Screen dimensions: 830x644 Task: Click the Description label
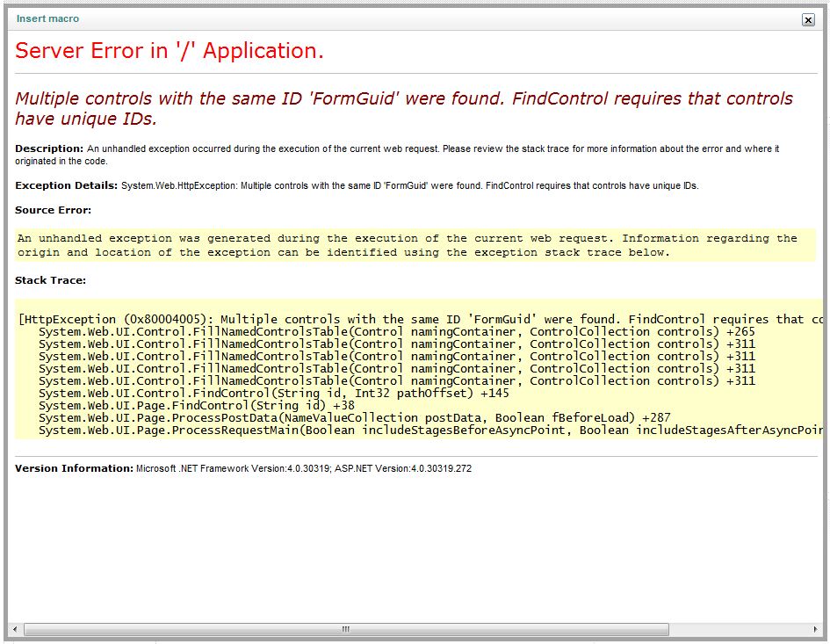pos(49,148)
